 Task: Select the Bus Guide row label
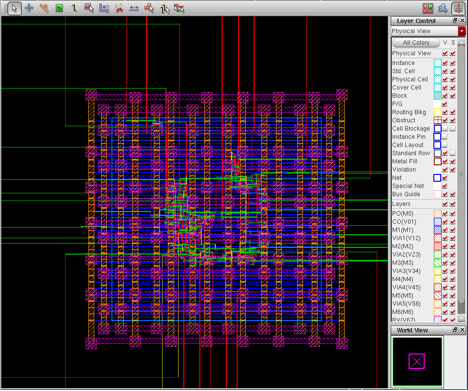[406, 194]
